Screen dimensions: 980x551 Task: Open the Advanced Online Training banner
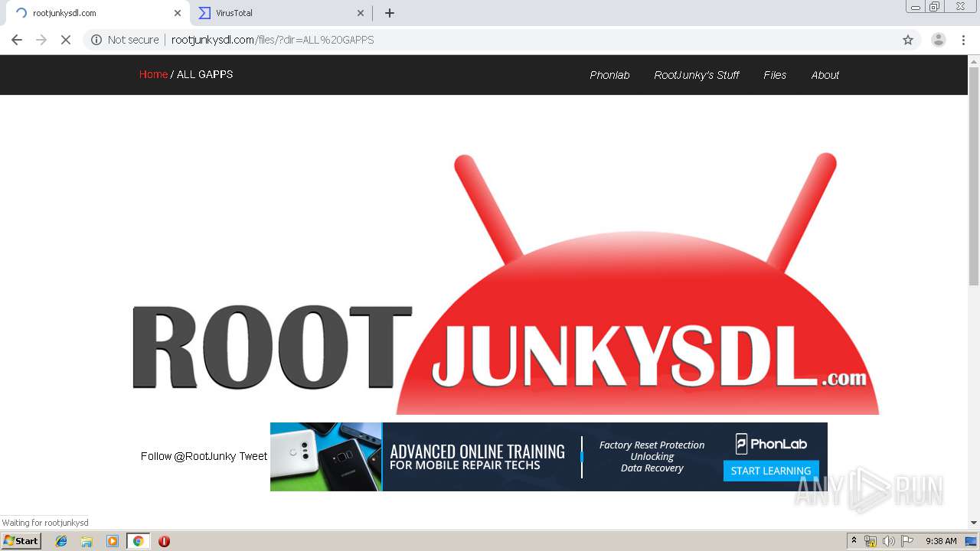549,457
